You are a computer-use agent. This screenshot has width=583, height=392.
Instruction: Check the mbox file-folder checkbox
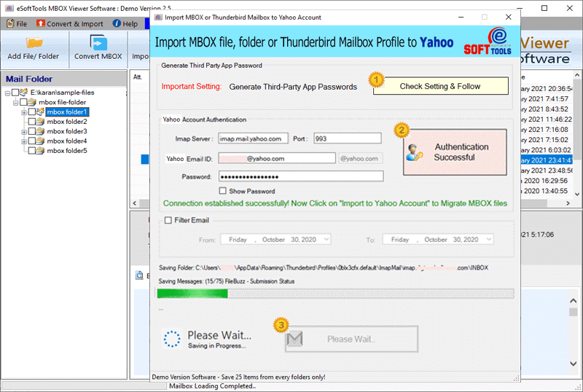[x=23, y=102]
